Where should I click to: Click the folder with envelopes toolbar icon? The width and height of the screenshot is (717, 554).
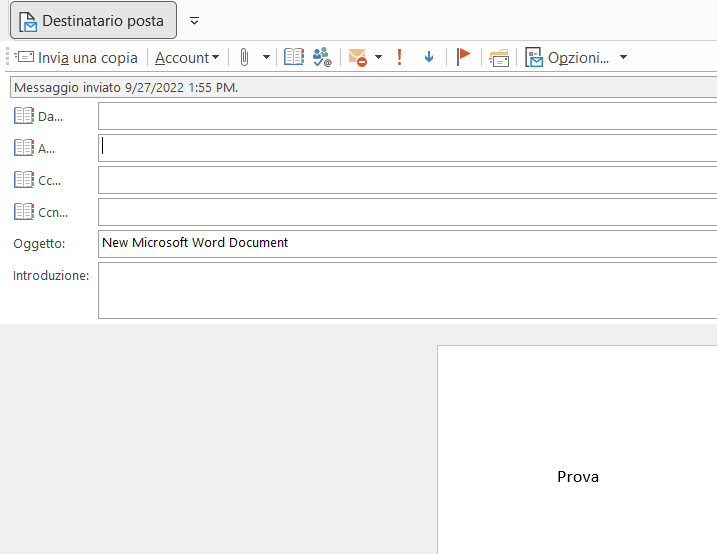point(499,58)
